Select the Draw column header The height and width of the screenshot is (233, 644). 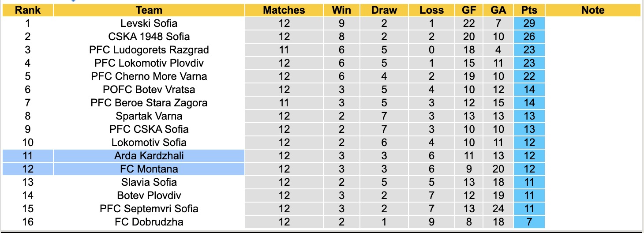click(x=384, y=10)
